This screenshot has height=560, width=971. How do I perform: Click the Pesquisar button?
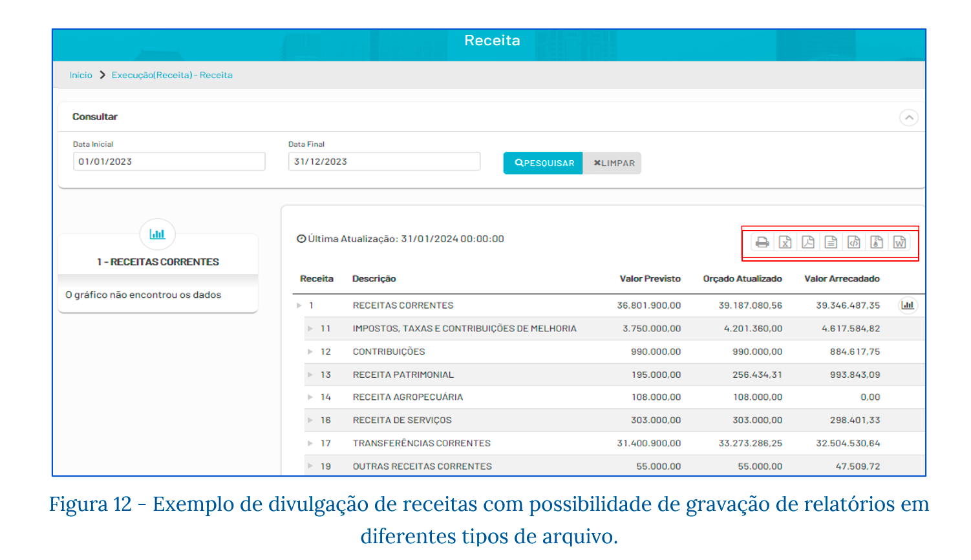click(543, 163)
